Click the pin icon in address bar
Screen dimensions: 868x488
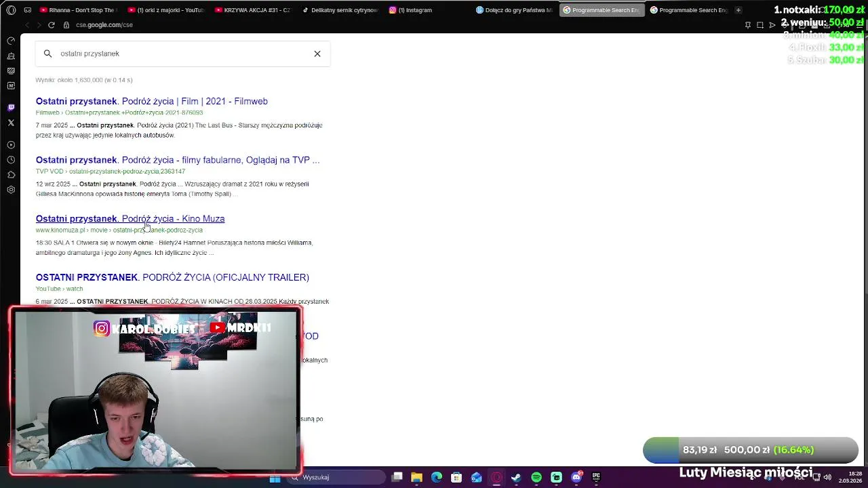click(748, 25)
